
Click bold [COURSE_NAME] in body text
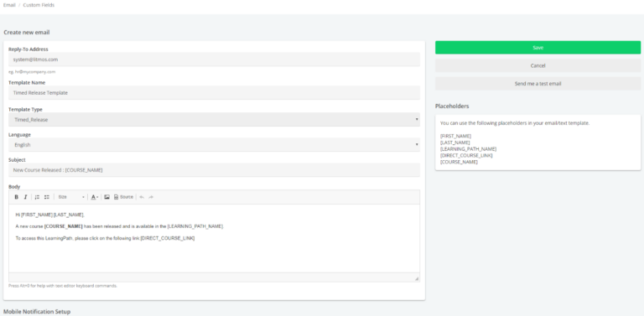[64, 226]
